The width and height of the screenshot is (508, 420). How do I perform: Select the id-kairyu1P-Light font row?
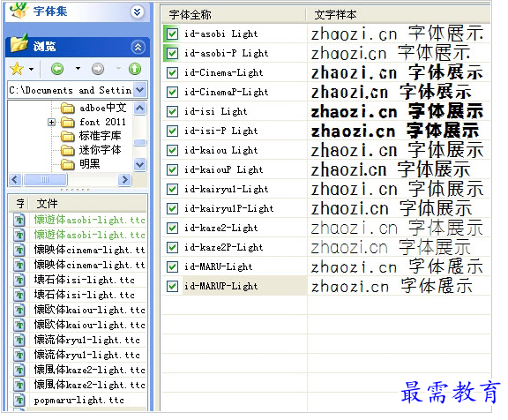tap(325, 208)
